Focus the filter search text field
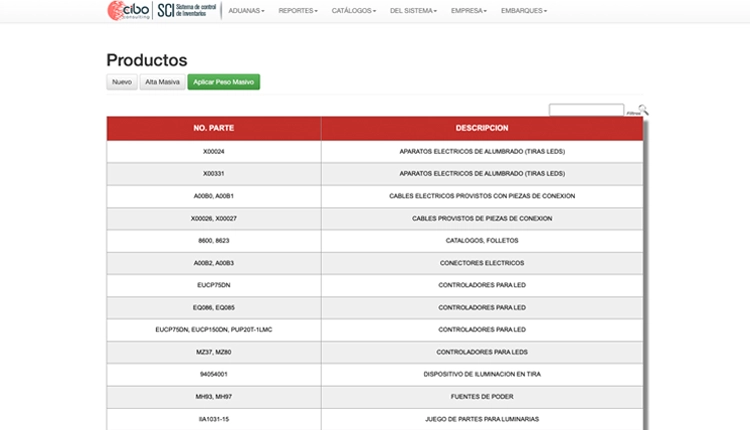 click(586, 110)
